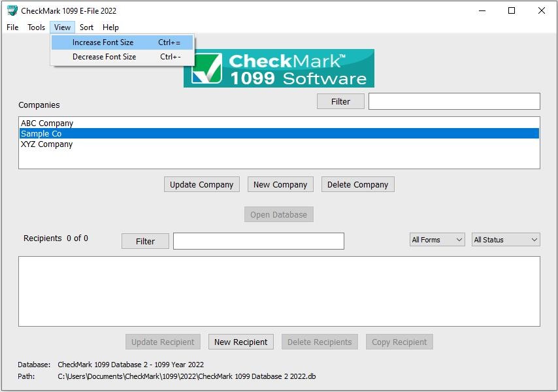This screenshot has width=558, height=392.
Task: Click the CheckMark app icon in title bar
Action: coord(12,10)
